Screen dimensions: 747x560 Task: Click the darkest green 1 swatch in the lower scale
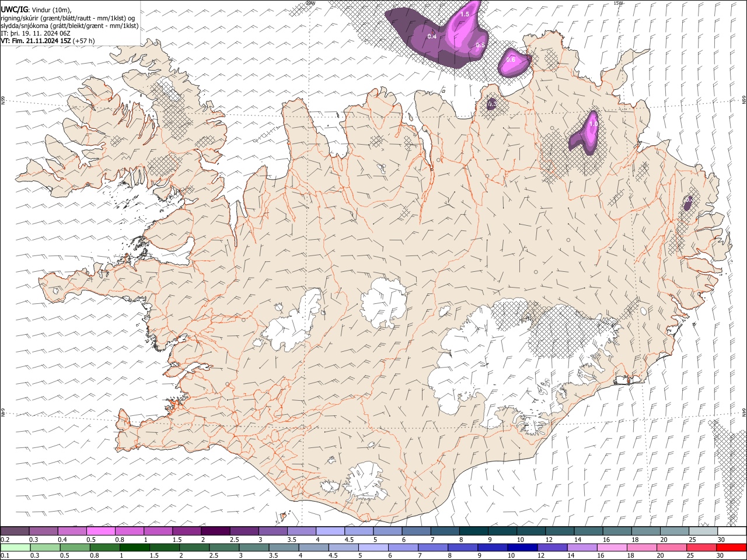(134, 547)
